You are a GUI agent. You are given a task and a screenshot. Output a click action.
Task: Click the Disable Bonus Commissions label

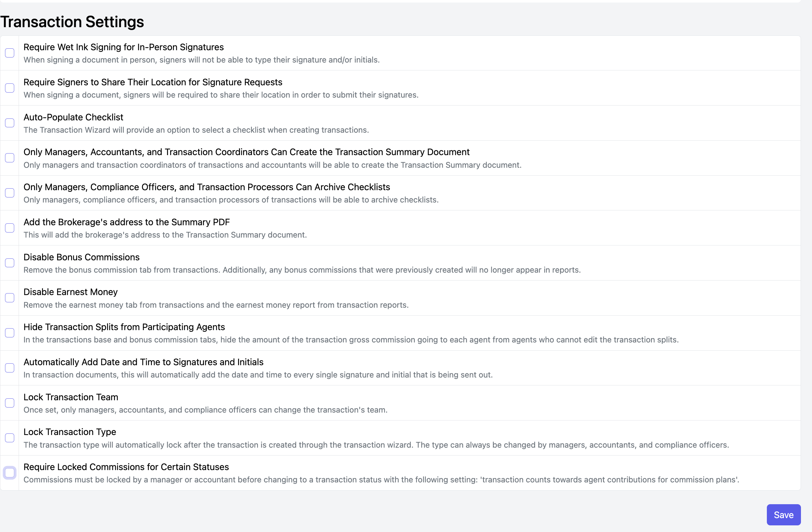81,257
